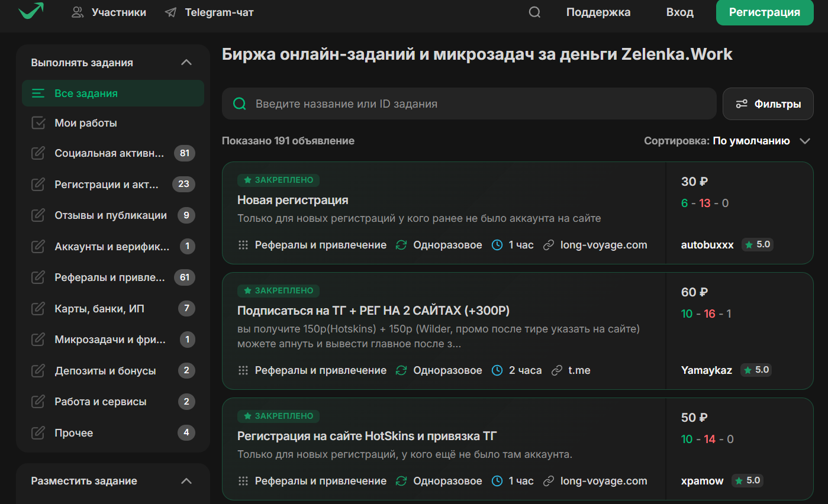The width and height of the screenshot is (828, 504).
Task: Click the green Zelenka.Work checkmark logo
Action: click(x=31, y=11)
